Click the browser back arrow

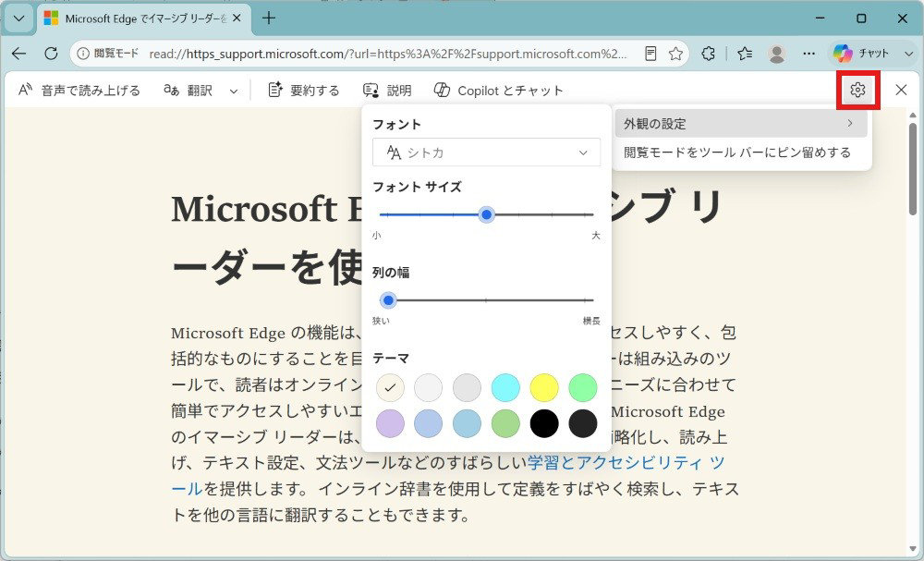point(18,54)
